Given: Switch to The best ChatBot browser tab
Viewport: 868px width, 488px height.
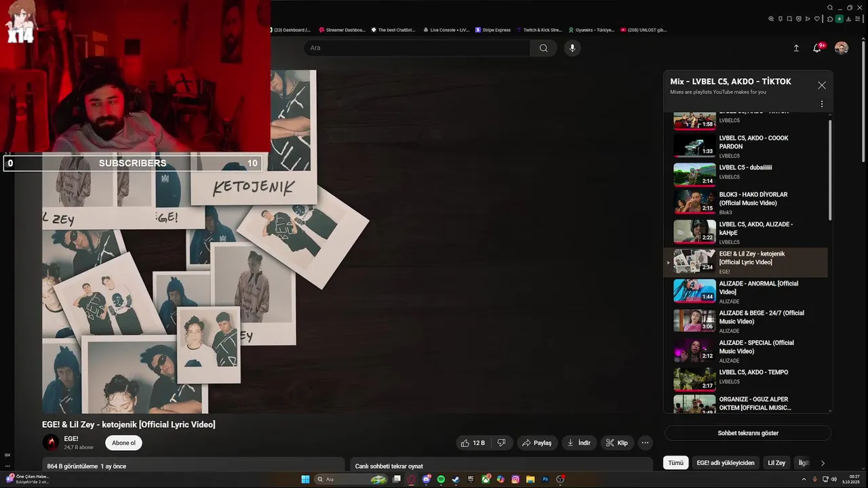Looking at the screenshot, I should coord(393,30).
